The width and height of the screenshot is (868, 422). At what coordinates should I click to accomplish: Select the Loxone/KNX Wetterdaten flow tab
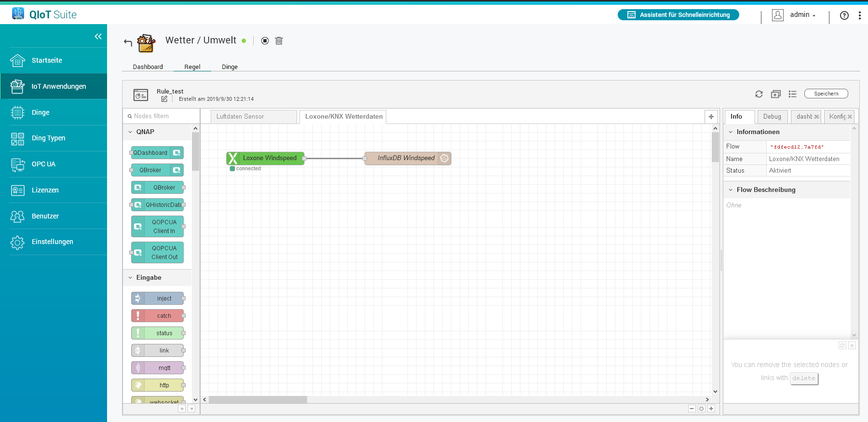(343, 117)
